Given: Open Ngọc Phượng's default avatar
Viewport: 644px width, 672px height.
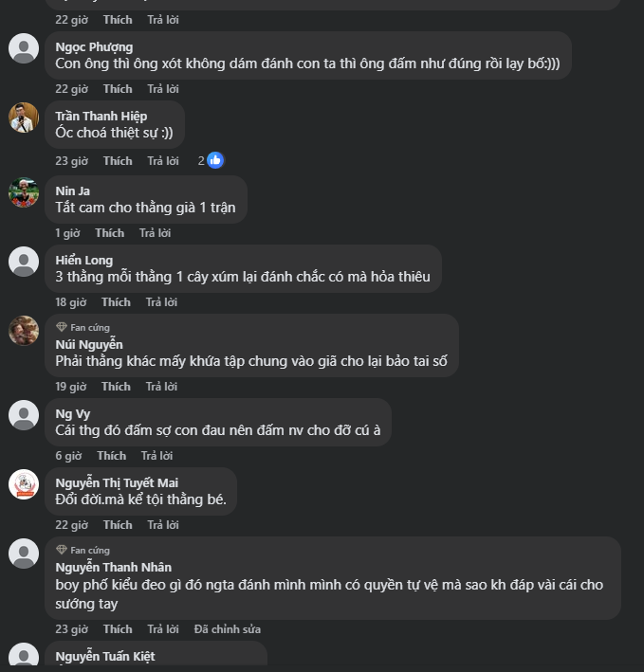Looking at the screenshot, I should (x=24, y=48).
